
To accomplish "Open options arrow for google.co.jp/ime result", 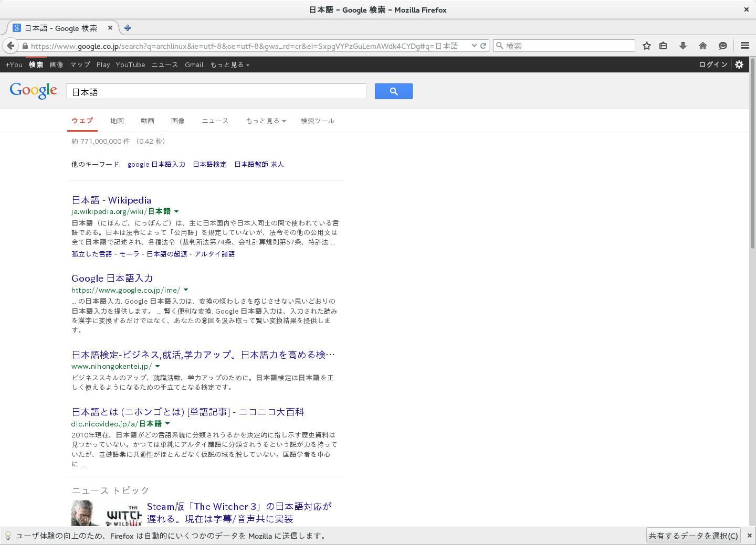I will (186, 290).
